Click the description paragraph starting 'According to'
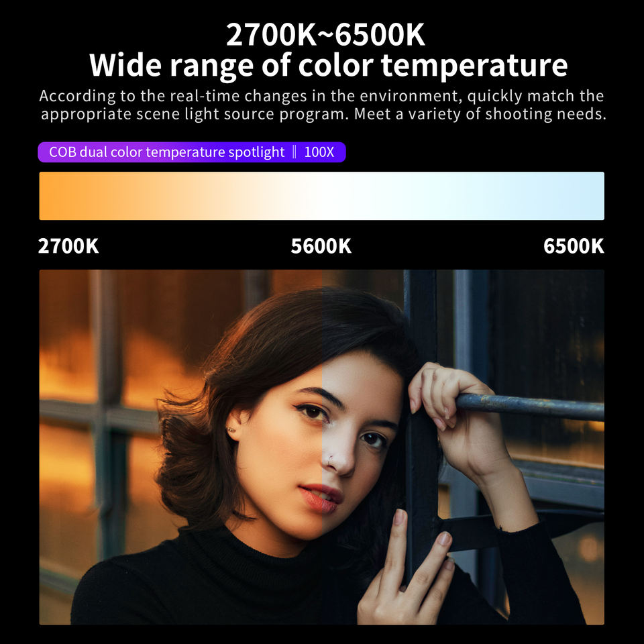644x644 pixels. pyautogui.click(x=323, y=105)
